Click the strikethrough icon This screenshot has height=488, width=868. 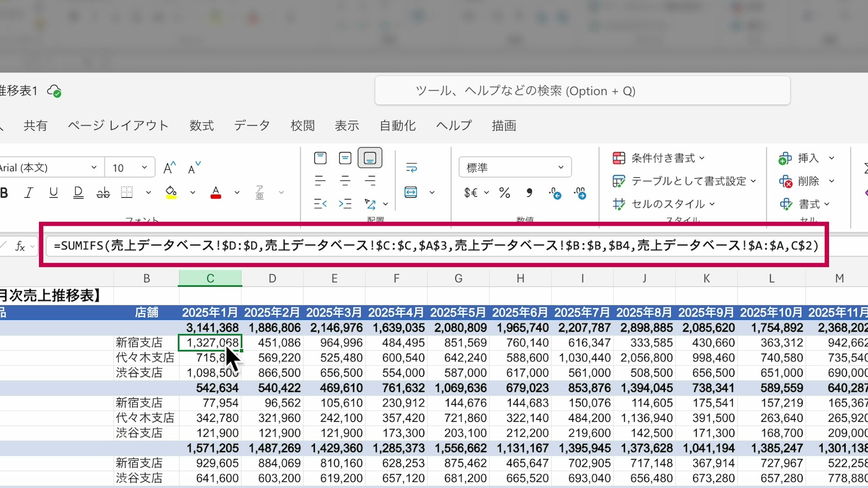click(x=103, y=193)
